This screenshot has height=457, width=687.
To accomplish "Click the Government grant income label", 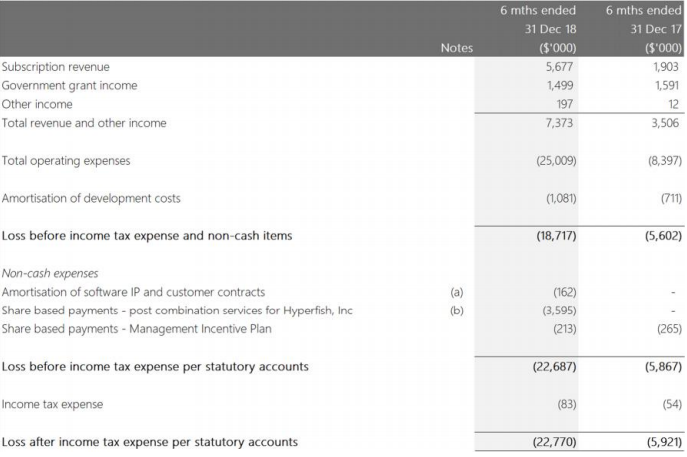I will point(69,85).
